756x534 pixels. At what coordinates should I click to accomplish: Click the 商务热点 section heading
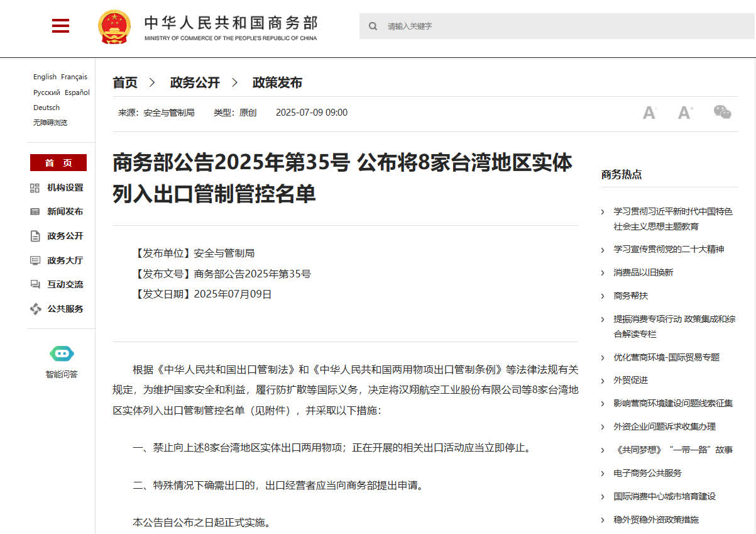622,174
